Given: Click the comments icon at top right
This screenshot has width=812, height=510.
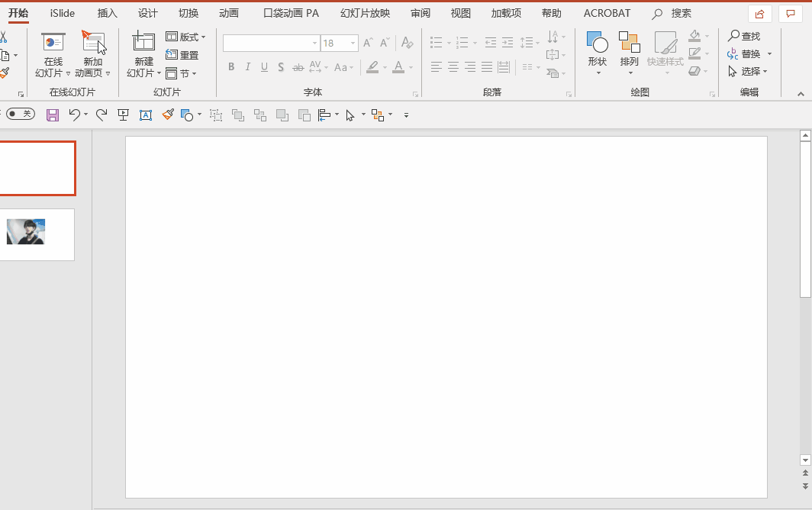Looking at the screenshot, I should [791, 14].
